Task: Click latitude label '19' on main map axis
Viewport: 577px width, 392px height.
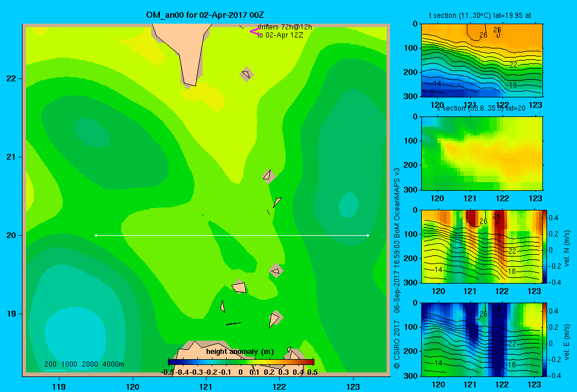Action: click(11, 314)
